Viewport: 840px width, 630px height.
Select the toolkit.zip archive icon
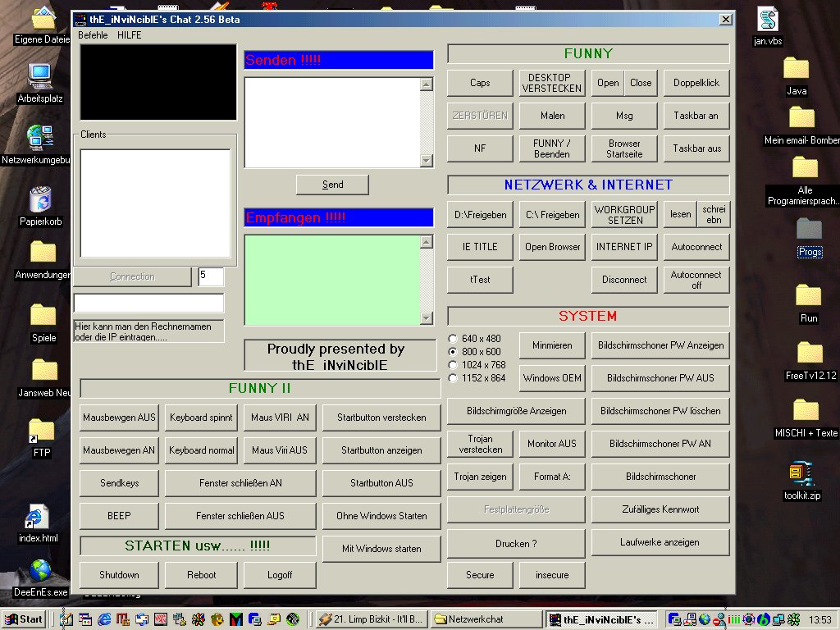click(800, 474)
